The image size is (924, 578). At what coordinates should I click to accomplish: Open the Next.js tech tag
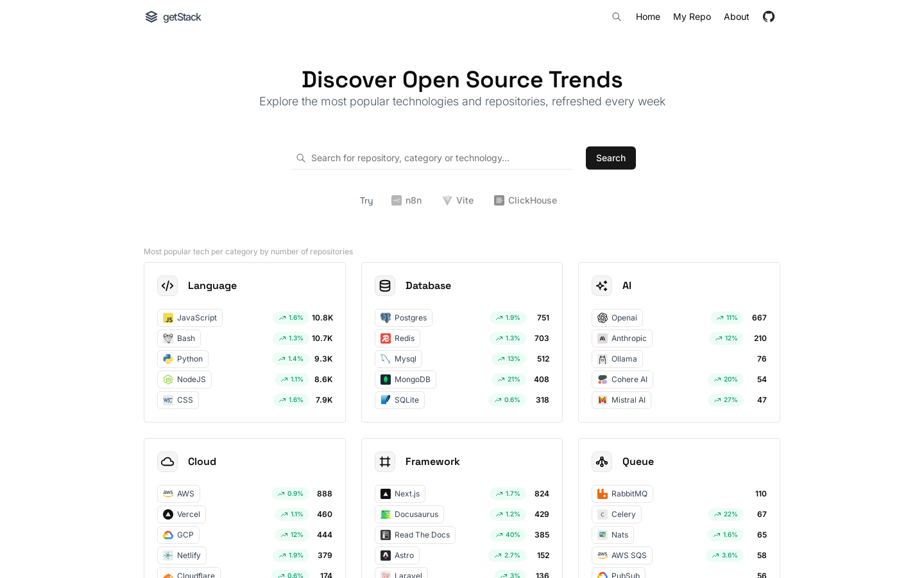click(x=400, y=494)
